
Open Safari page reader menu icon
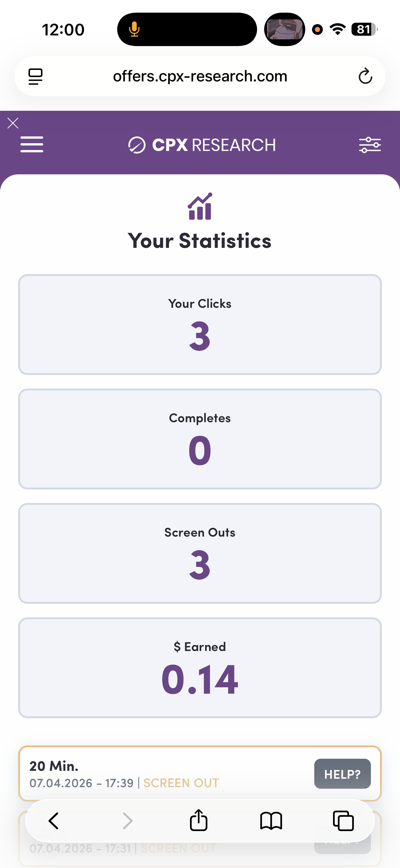click(35, 77)
